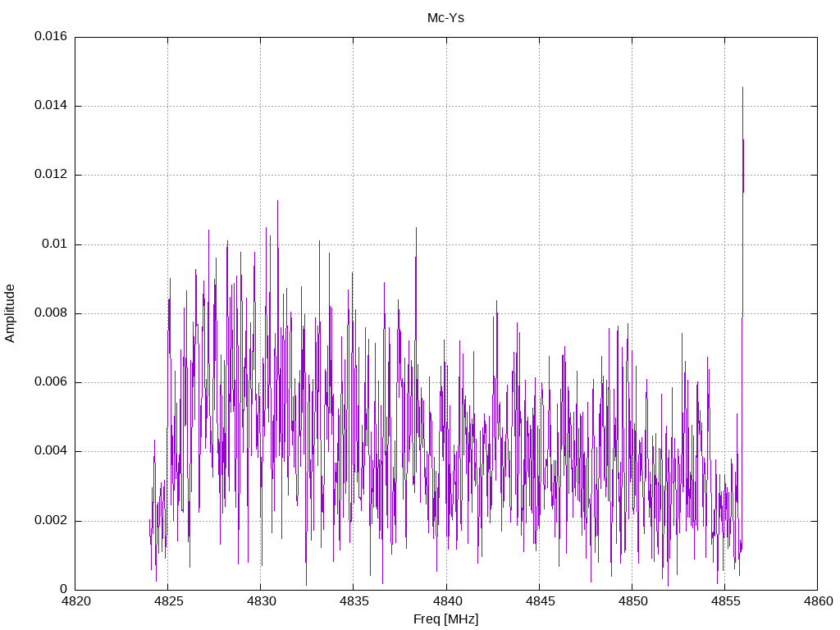Click the 4845 x-axis tick label
The width and height of the screenshot is (840, 630).
click(x=540, y=601)
